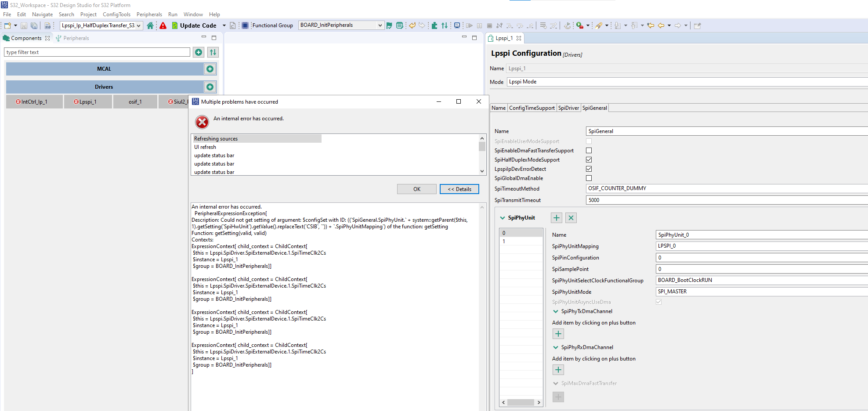Click the Terminate (stop) debug icon
Screen dimensions: 868x411
click(x=489, y=25)
